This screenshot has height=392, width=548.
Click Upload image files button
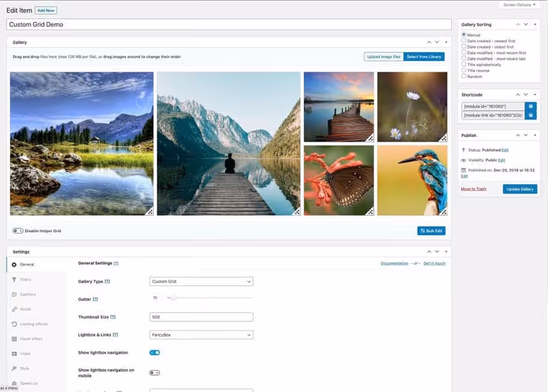click(x=384, y=56)
